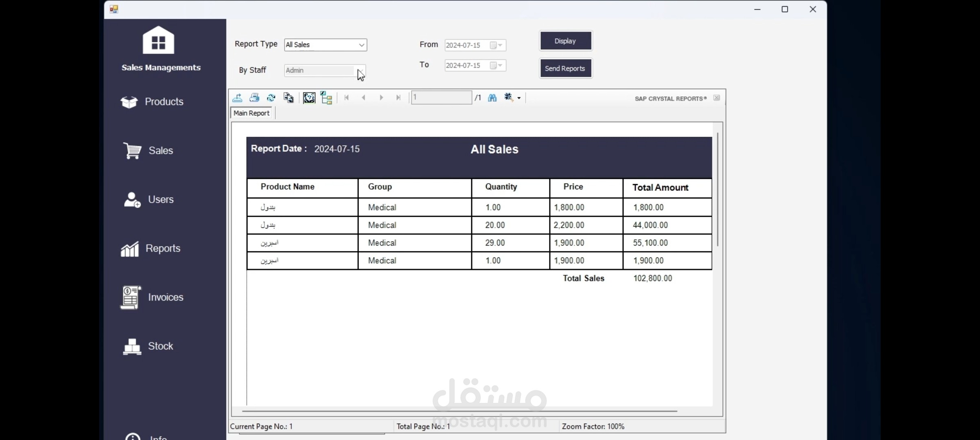
Task: Click the binoculars Find Text icon
Action: [492, 98]
